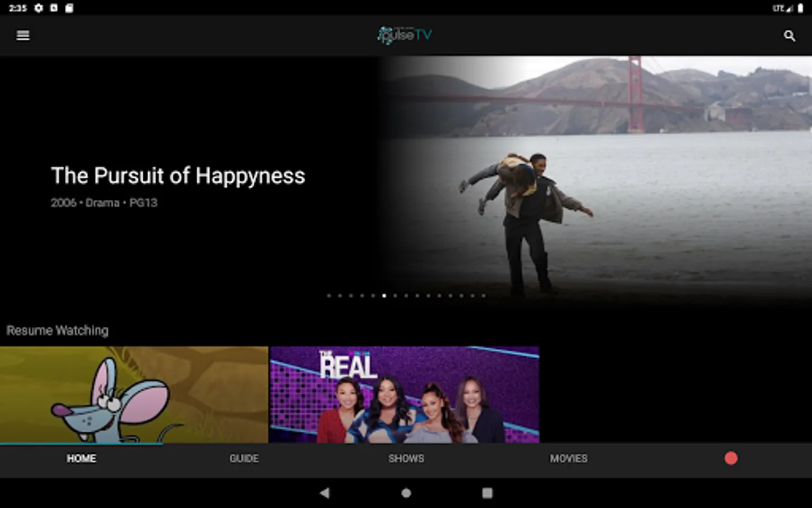Switch to the HOME tab
This screenshot has height=508, width=812.
81,458
